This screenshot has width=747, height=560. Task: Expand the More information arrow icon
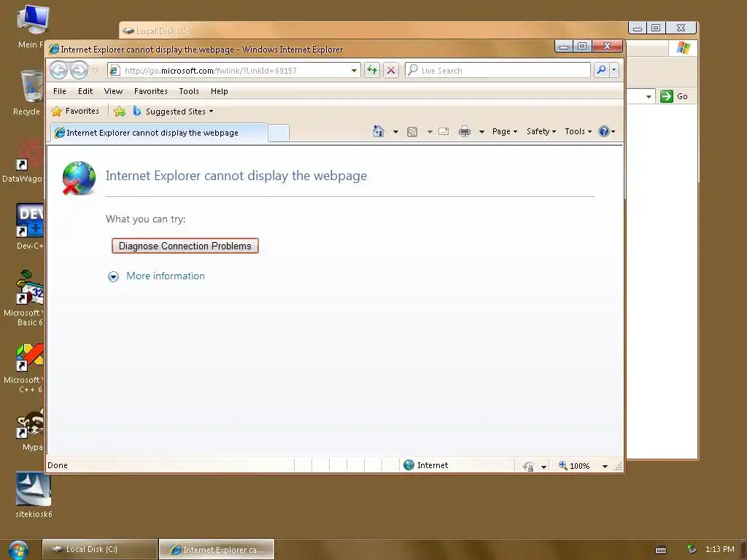tap(113, 276)
